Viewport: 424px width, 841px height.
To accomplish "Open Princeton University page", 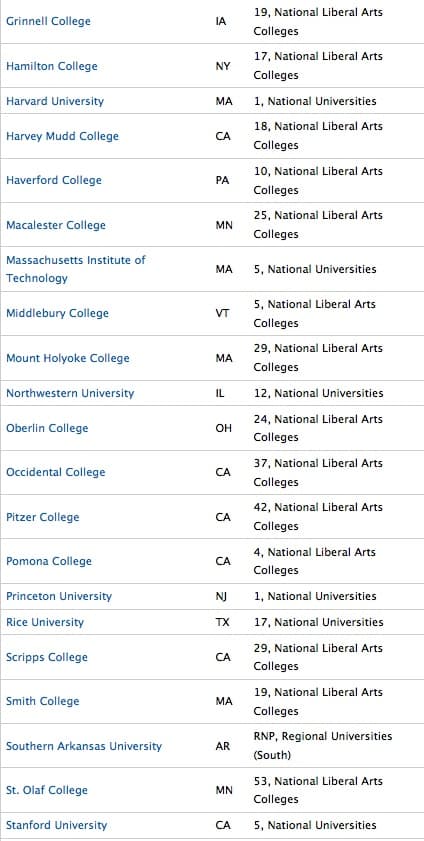I will [x=59, y=596].
